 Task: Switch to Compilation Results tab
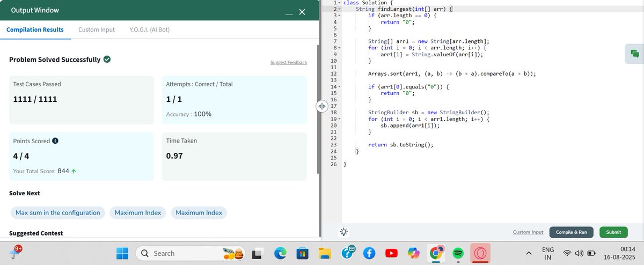coord(35,30)
